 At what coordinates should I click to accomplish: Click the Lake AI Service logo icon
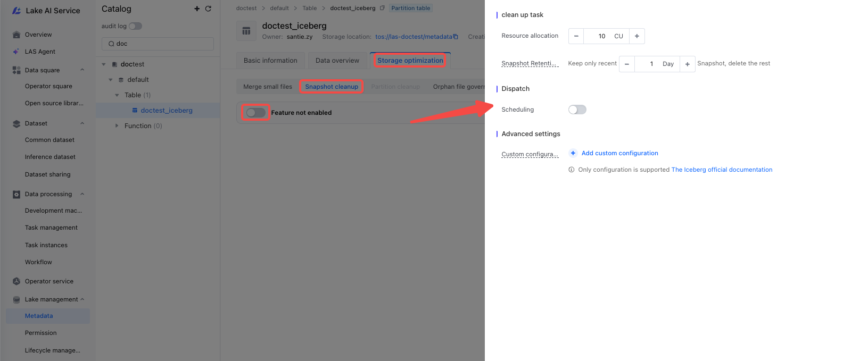16,11
